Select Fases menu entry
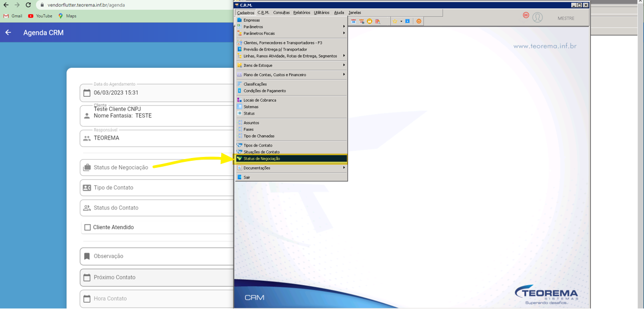Image resolution: width=644 pixels, height=309 pixels. click(291, 129)
